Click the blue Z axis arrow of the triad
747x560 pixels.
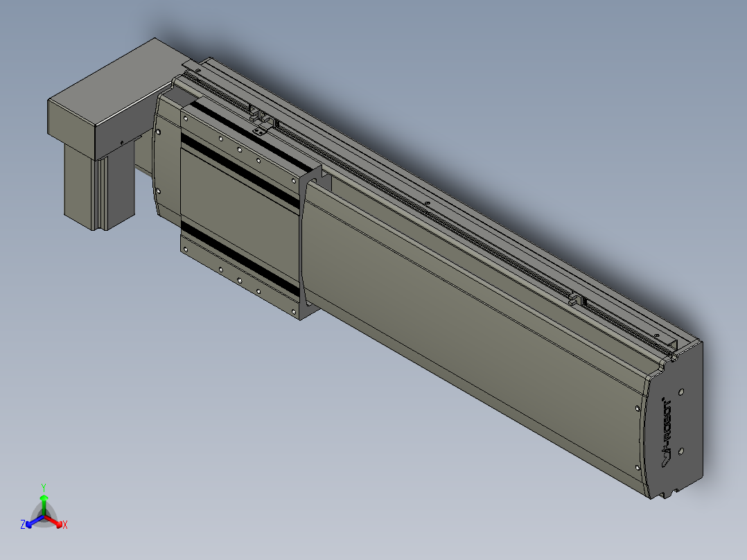click(x=35, y=521)
